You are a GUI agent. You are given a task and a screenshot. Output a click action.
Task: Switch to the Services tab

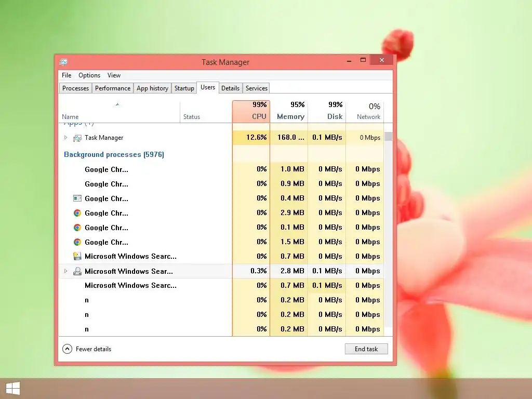257,88
